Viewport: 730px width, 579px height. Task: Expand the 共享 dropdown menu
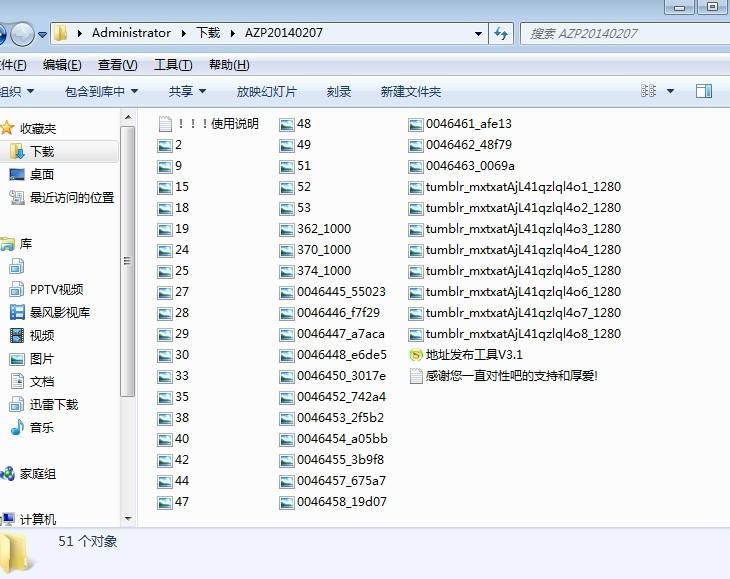point(187,91)
